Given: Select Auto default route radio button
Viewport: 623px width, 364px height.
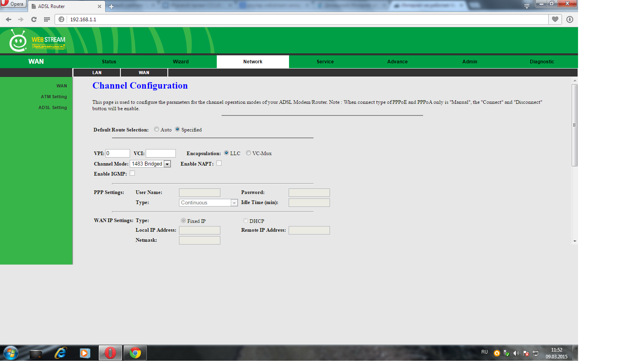Looking at the screenshot, I should pyautogui.click(x=157, y=129).
